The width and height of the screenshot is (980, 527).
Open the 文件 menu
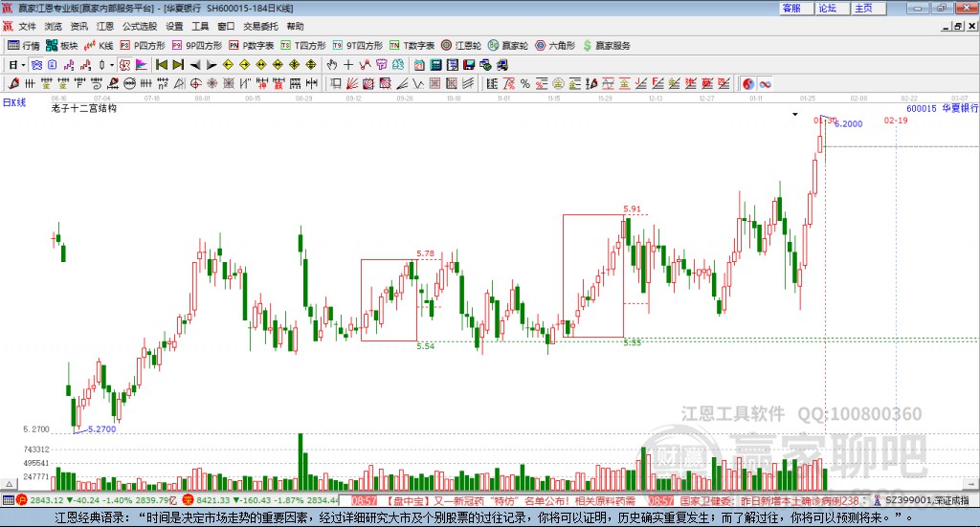coord(28,26)
